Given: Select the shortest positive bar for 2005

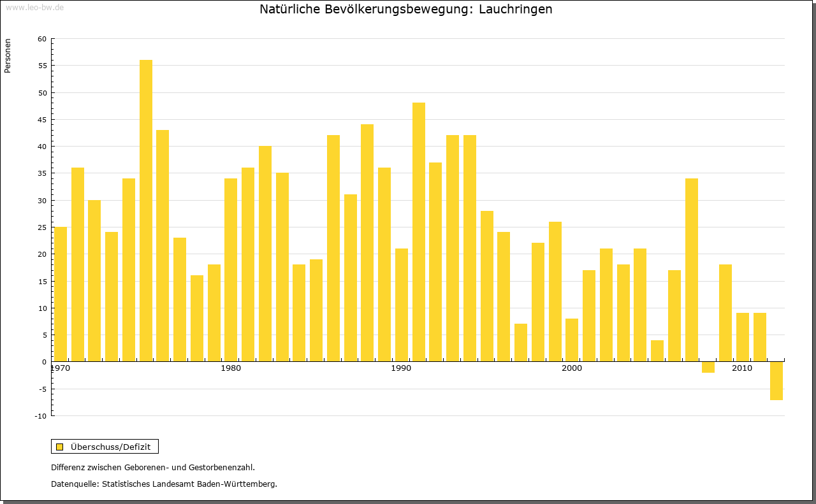Looking at the screenshot, I should coord(657,351).
